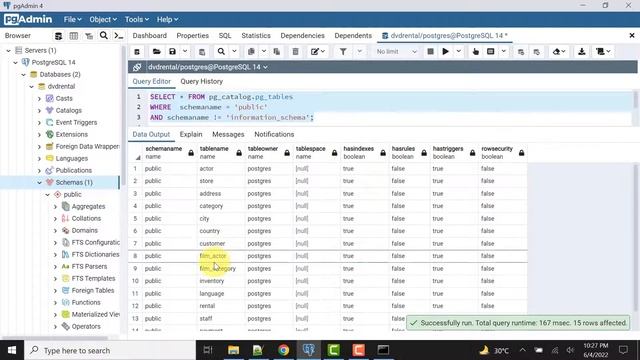The width and height of the screenshot is (640, 360).
Task: Open the Save options dropdown arrow
Action: click(185, 51)
